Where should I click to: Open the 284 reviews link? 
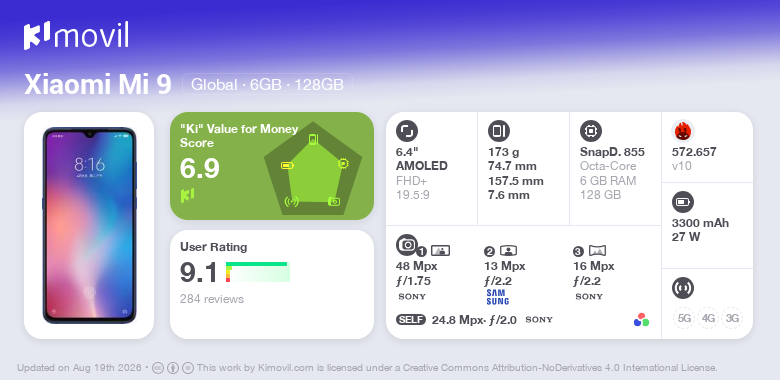(211, 299)
